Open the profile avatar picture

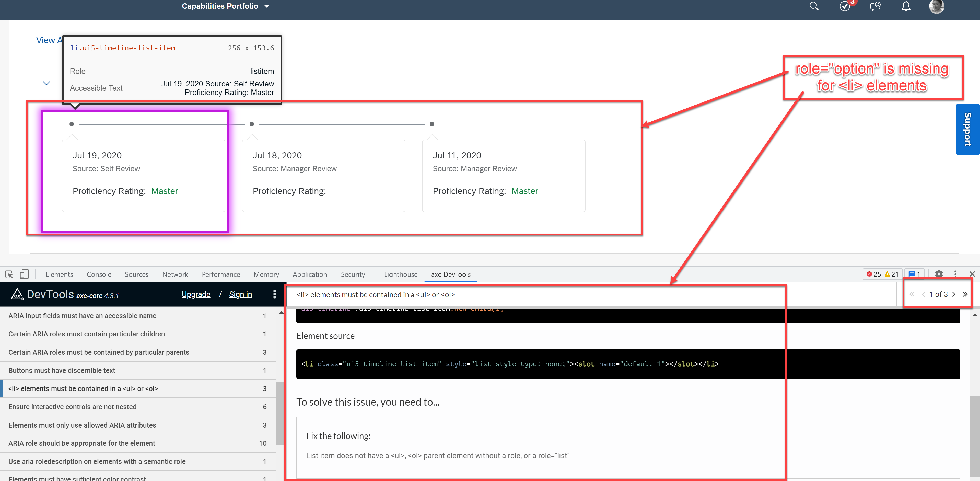(x=937, y=6)
